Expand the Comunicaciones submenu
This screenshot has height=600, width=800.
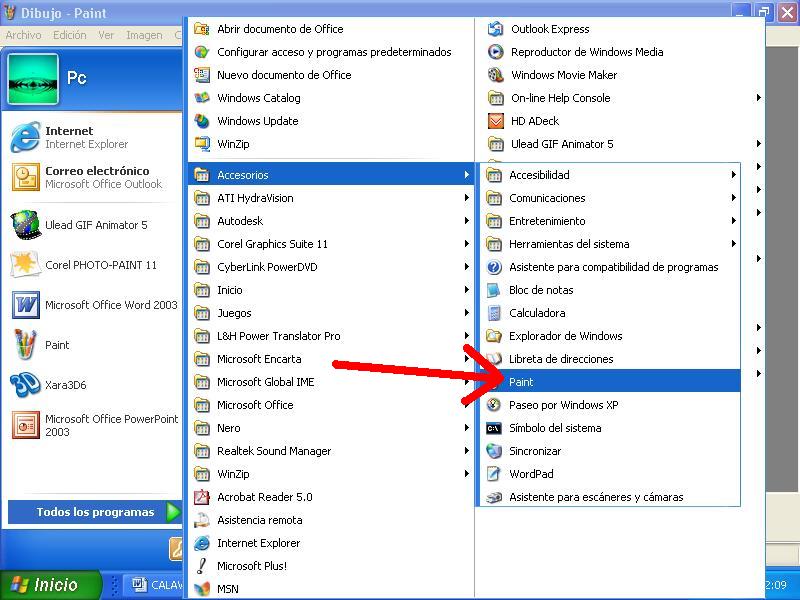click(x=610, y=197)
